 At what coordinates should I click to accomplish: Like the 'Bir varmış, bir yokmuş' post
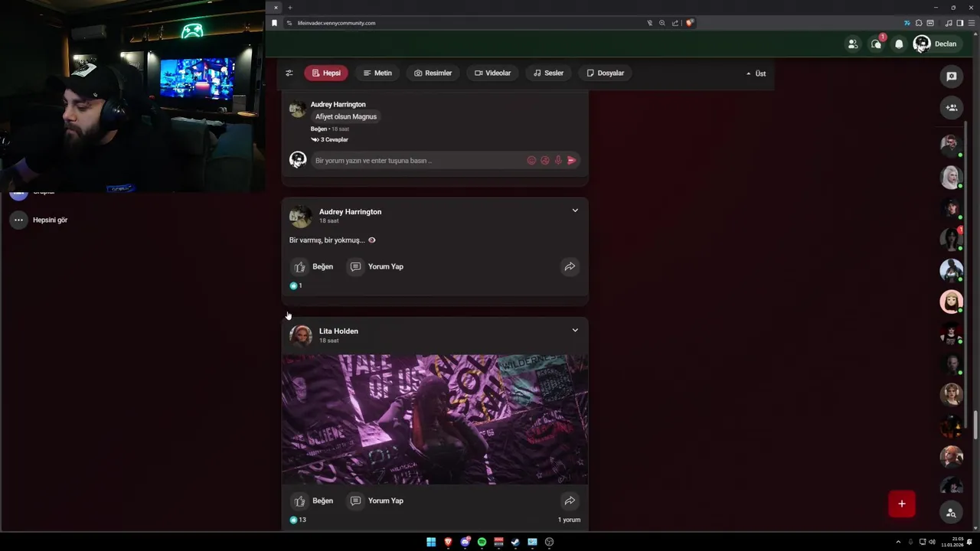312,267
